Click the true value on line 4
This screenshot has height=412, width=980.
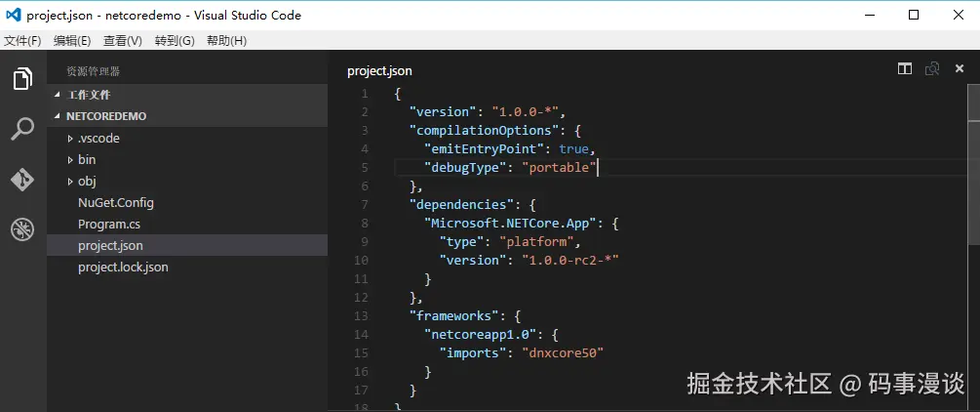pos(573,149)
